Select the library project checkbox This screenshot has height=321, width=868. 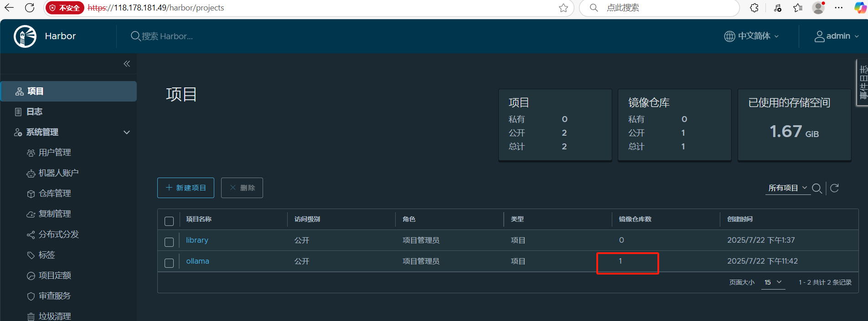point(169,242)
